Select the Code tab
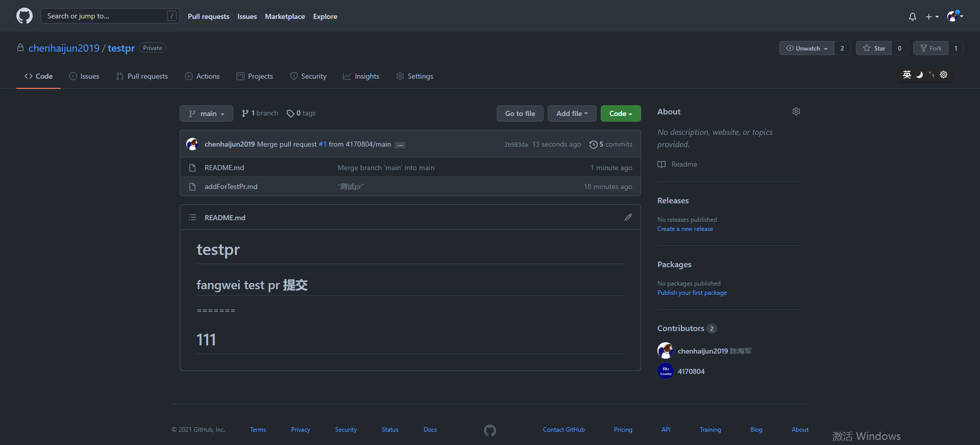The height and width of the screenshot is (445, 980). click(38, 76)
